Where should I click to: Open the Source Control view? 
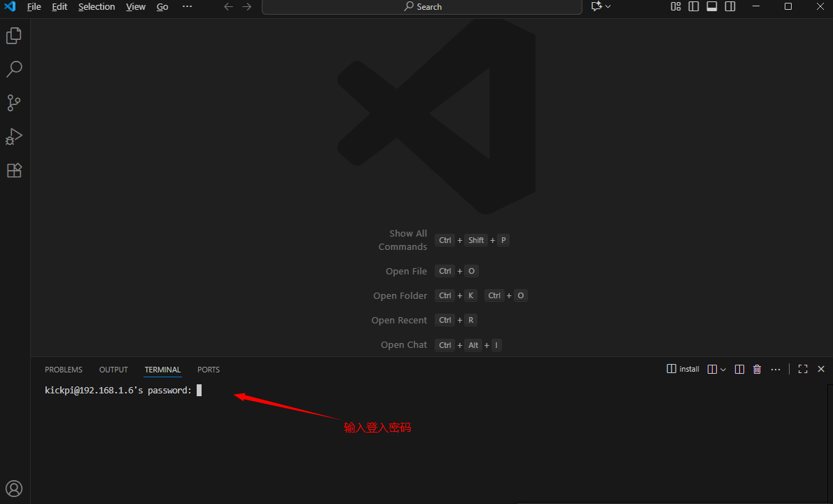pos(14,103)
